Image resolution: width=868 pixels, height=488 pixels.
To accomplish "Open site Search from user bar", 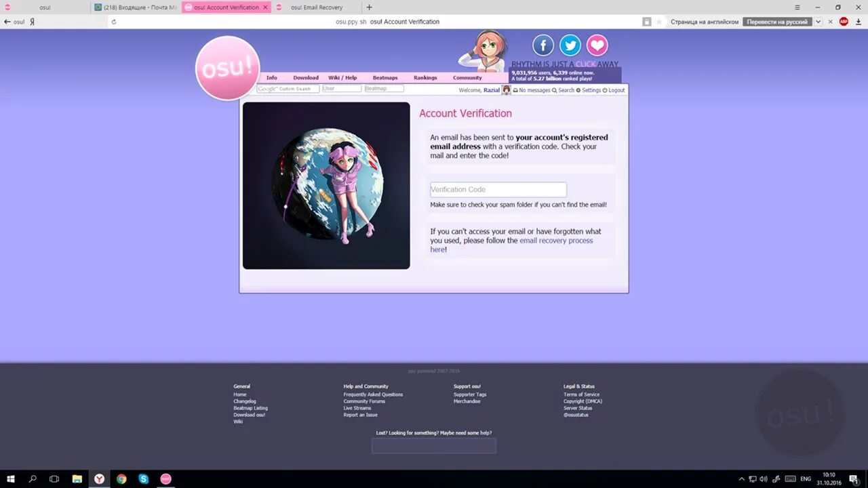I will tap(563, 90).
